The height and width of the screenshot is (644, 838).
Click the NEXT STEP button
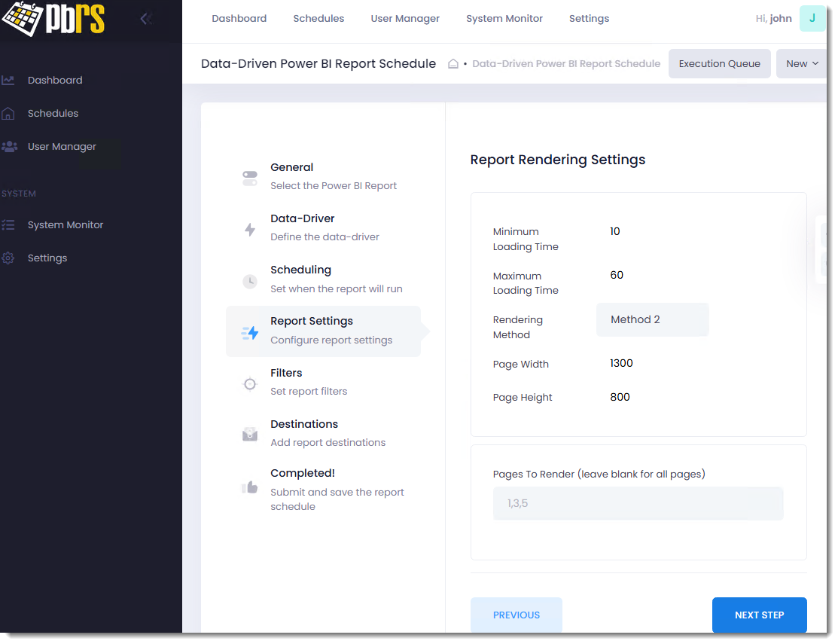pos(759,615)
